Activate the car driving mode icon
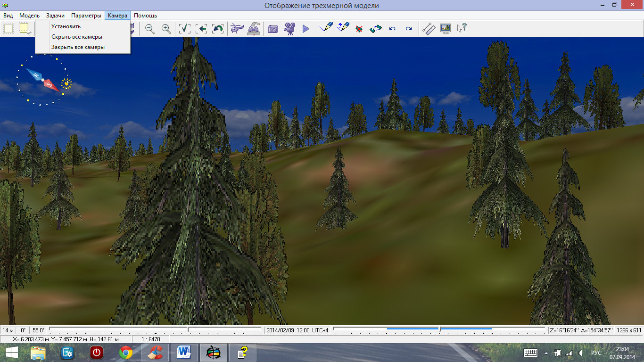This screenshot has height=362, width=644. tap(254, 28)
